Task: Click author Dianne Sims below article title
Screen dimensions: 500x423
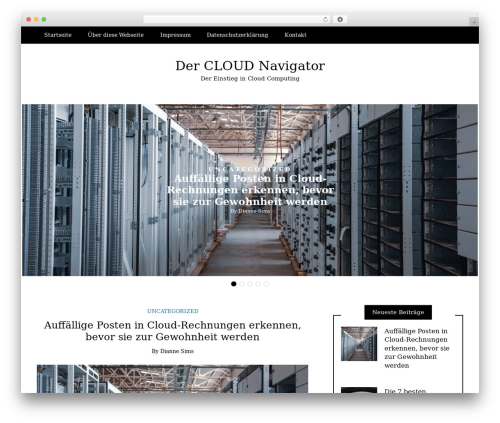Action: [177, 351]
